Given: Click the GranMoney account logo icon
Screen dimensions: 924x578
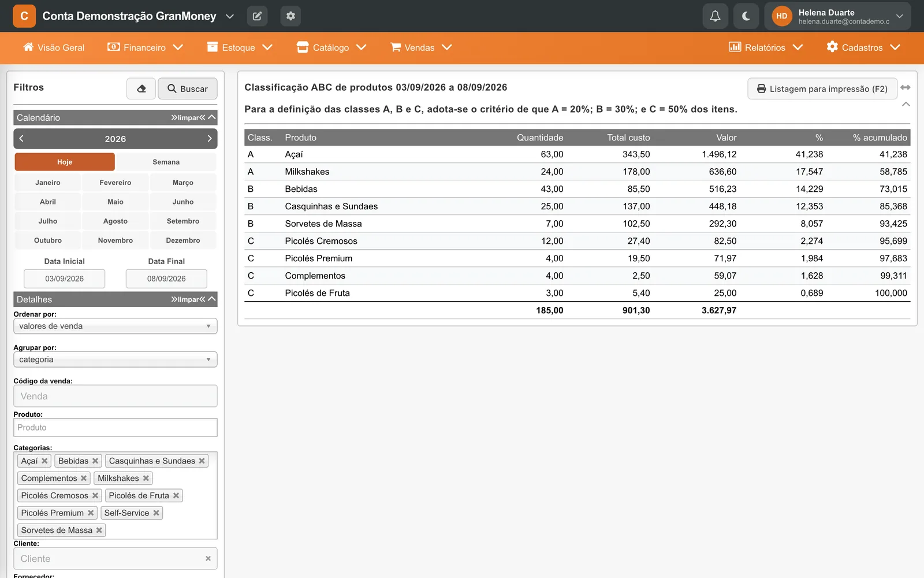Looking at the screenshot, I should (24, 16).
